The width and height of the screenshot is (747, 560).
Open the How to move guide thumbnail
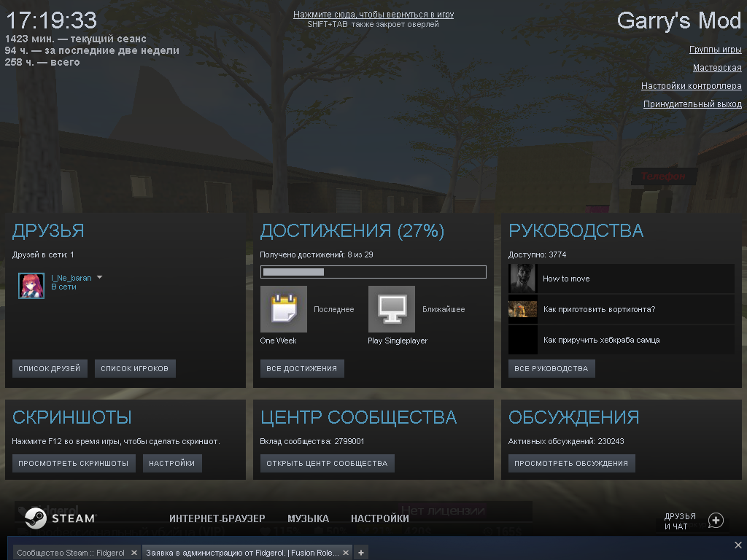(522, 279)
